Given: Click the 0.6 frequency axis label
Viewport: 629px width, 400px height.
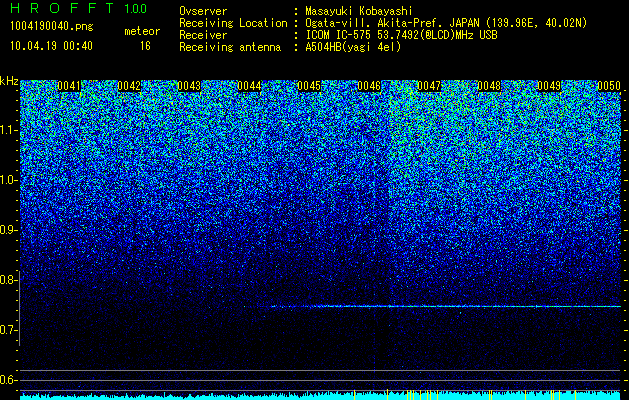Looking at the screenshot, I should 7,380.
